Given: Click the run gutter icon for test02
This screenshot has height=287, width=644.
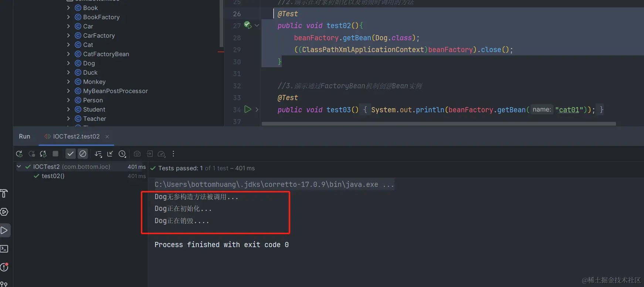Looking at the screenshot, I should pos(248,25).
